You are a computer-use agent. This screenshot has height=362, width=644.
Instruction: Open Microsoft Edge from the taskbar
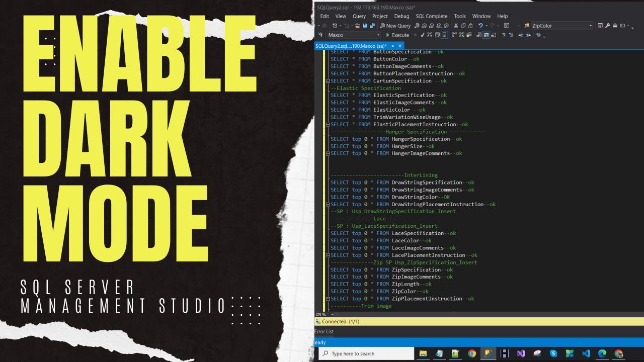pyautogui.click(x=602, y=354)
